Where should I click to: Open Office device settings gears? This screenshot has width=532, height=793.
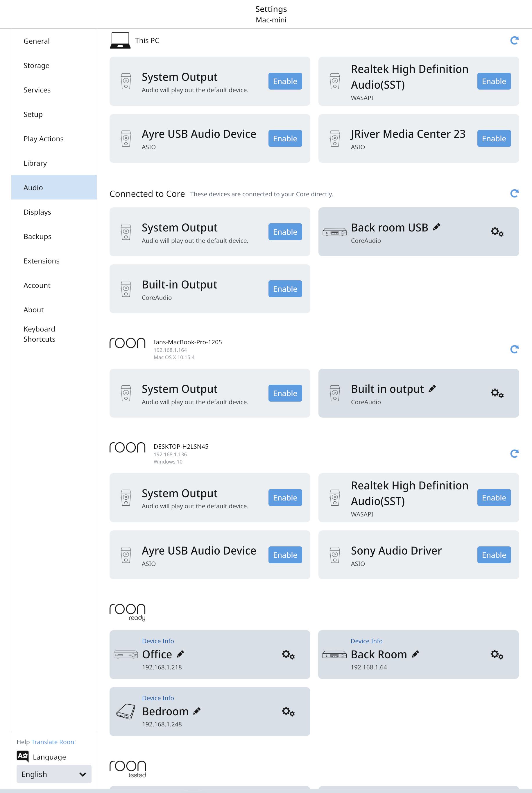(x=289, y=654)
